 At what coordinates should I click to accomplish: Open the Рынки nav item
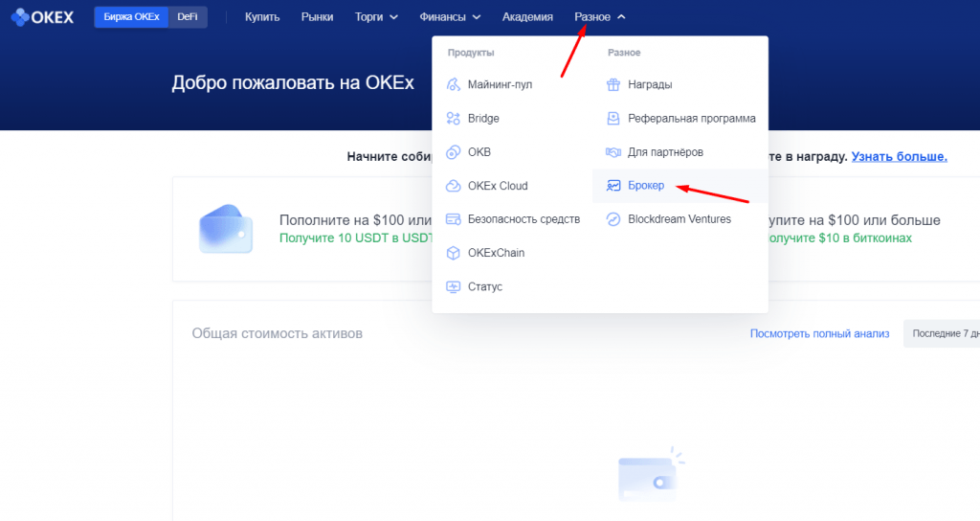[x=317, y=17]
